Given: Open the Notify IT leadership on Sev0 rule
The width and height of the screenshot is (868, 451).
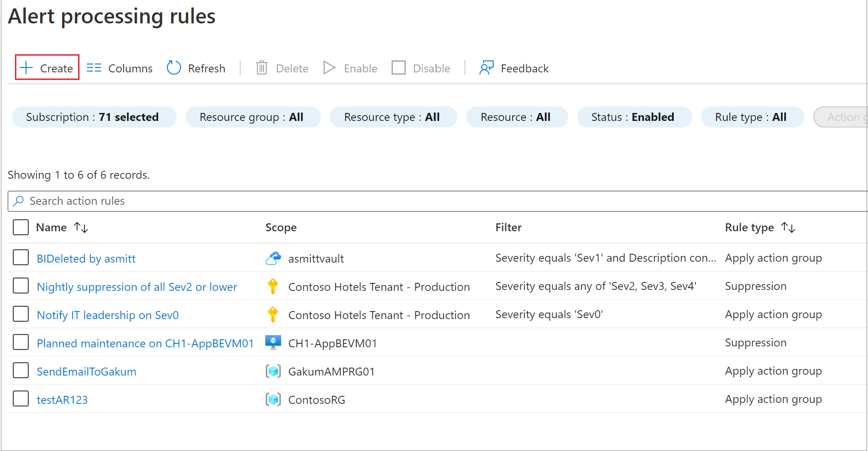Looking at the screenshot, I should click(x=108, y=315).
